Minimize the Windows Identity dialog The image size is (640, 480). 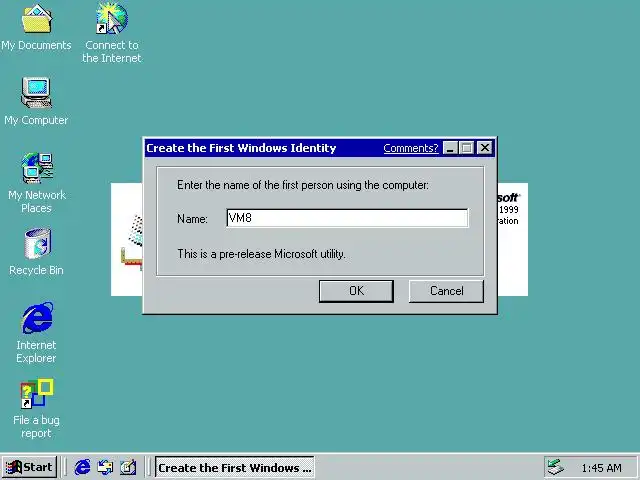(450, 148)
